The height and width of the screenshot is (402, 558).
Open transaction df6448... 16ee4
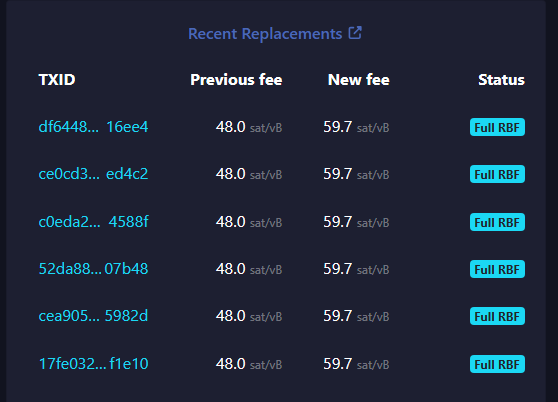tap(93, 127)
